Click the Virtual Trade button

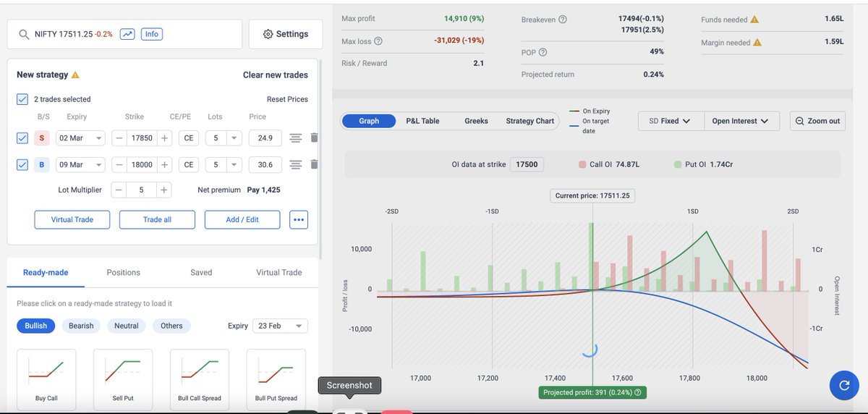tap(72, 219)
